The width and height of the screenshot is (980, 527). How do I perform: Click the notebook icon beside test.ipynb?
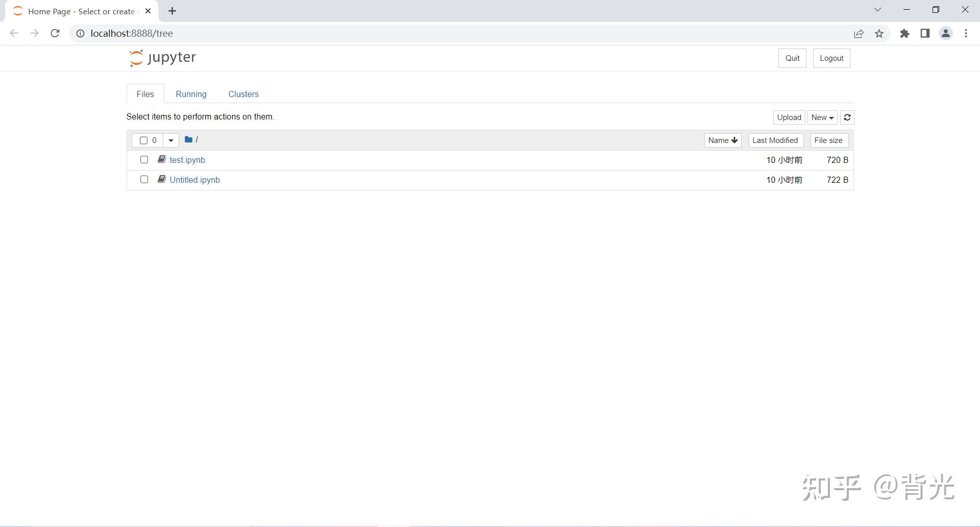[x=161, y=159]
